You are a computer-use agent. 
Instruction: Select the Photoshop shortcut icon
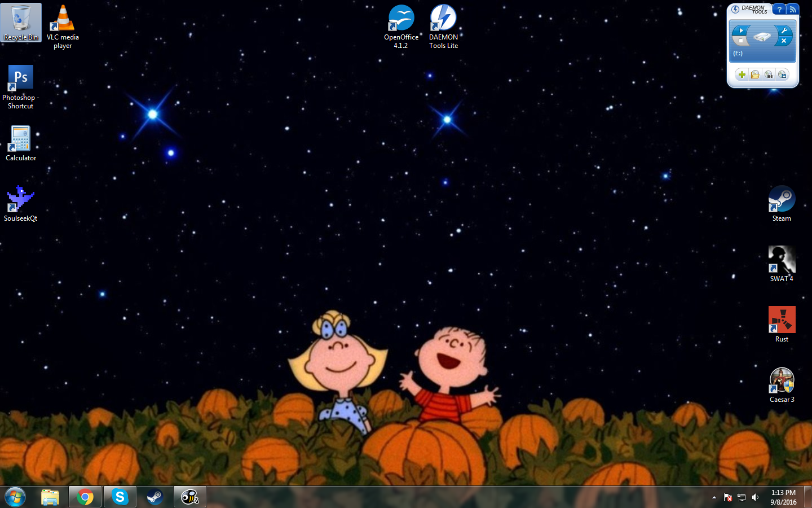21,87
